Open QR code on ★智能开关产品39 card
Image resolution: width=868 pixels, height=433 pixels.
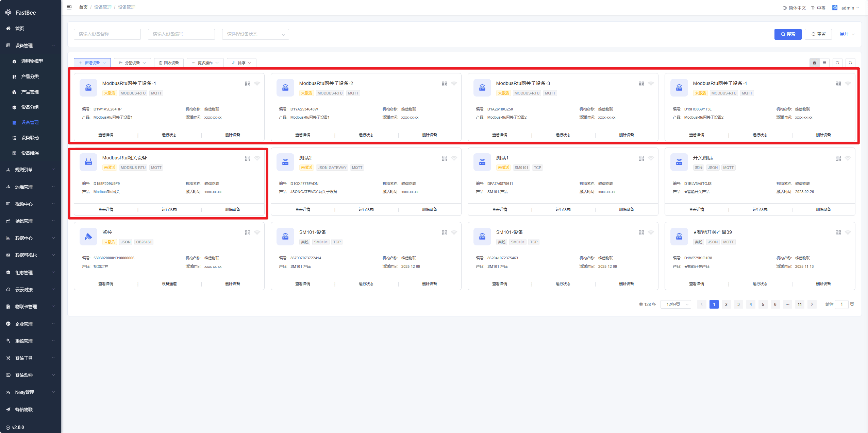tap(838, 233)
